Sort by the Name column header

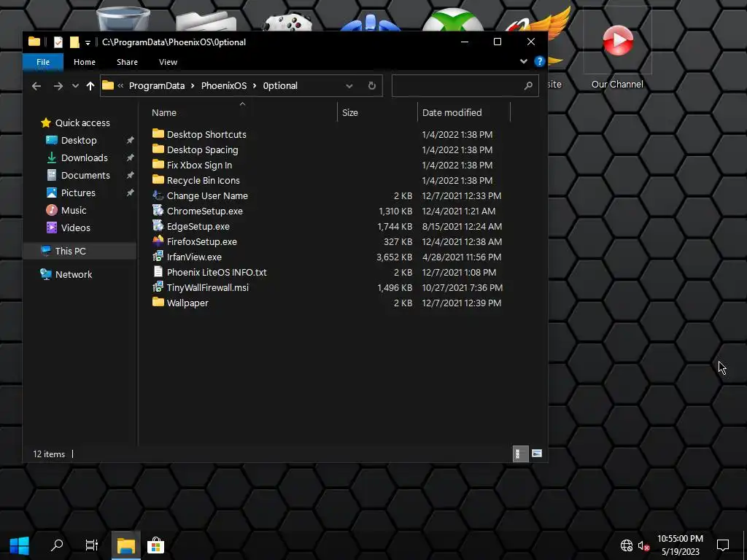164,113
